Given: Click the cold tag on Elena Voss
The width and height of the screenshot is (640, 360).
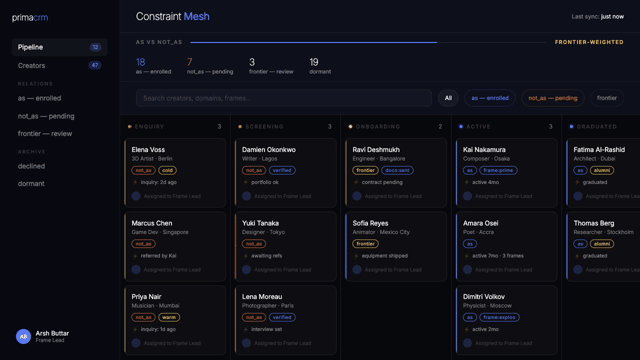Looking at the screenshot, I should coord(167,170).
